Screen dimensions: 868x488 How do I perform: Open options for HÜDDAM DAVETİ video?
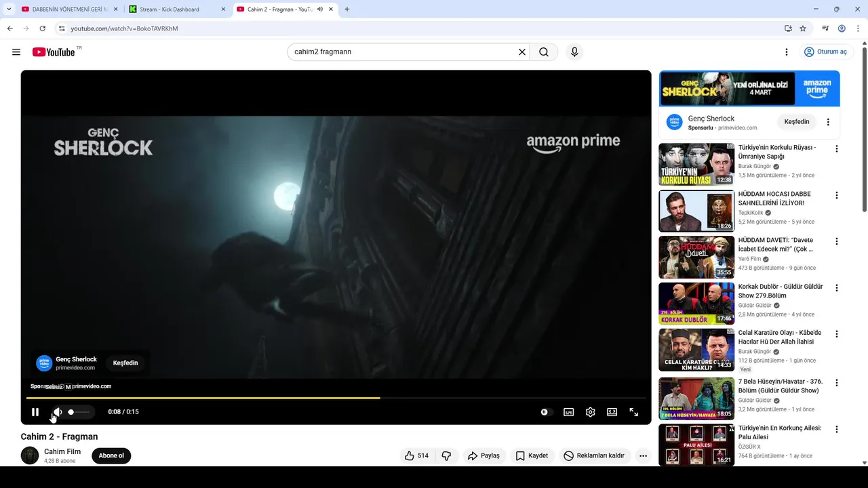coord(837,241)
